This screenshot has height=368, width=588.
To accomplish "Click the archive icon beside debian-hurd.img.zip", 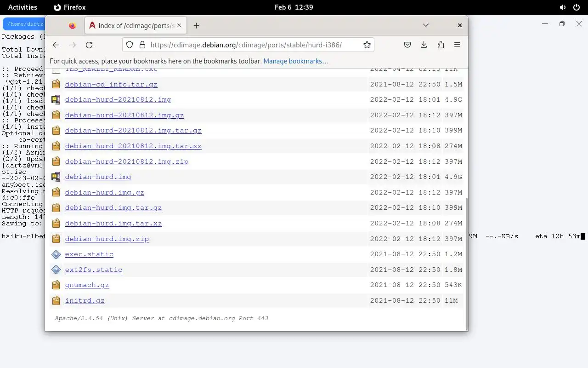I will pos(56,239).
